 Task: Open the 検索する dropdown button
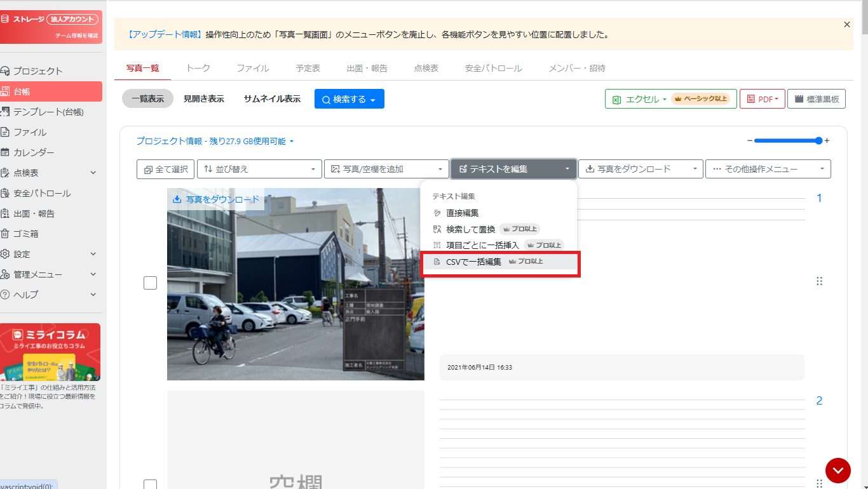click(x=349, y=99)
